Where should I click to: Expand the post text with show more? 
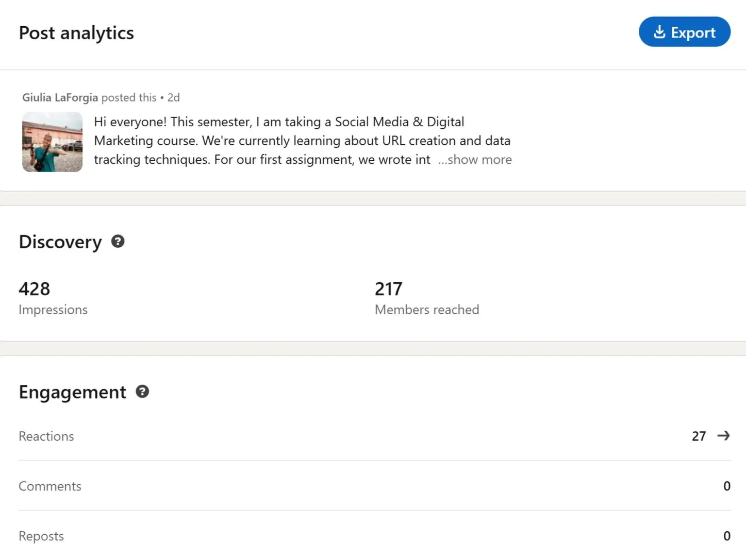pos(475,160)
